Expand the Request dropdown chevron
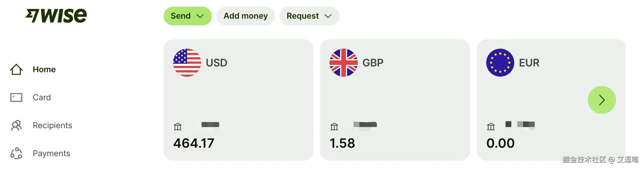 coord(328,16)
